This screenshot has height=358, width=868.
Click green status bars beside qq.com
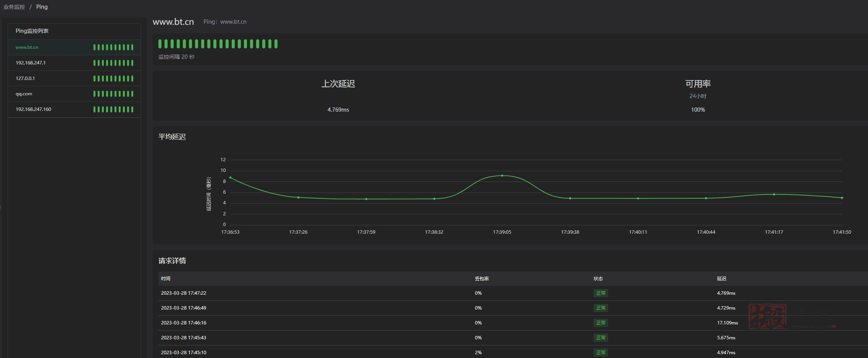coord(113,94)
